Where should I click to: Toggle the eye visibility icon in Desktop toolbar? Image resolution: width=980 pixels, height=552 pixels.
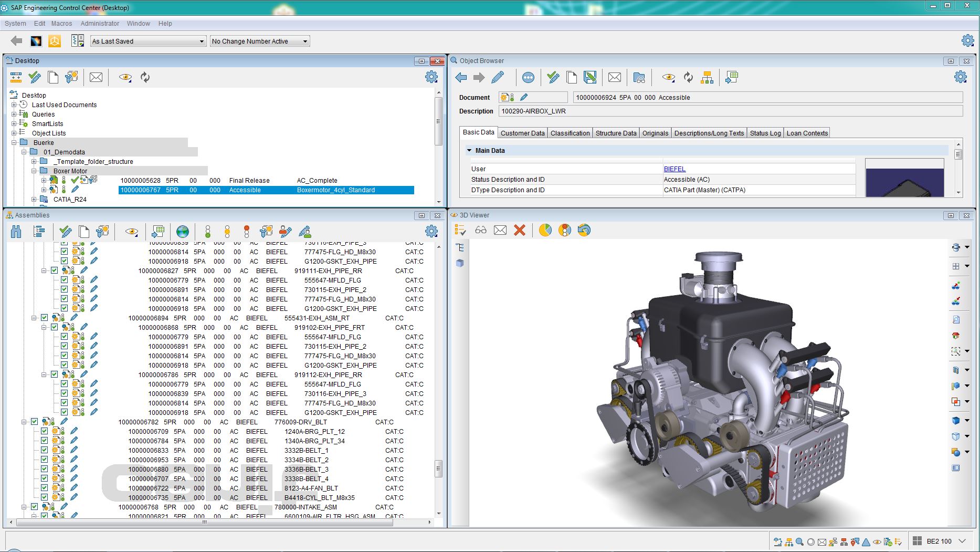[x=125, y=78]
